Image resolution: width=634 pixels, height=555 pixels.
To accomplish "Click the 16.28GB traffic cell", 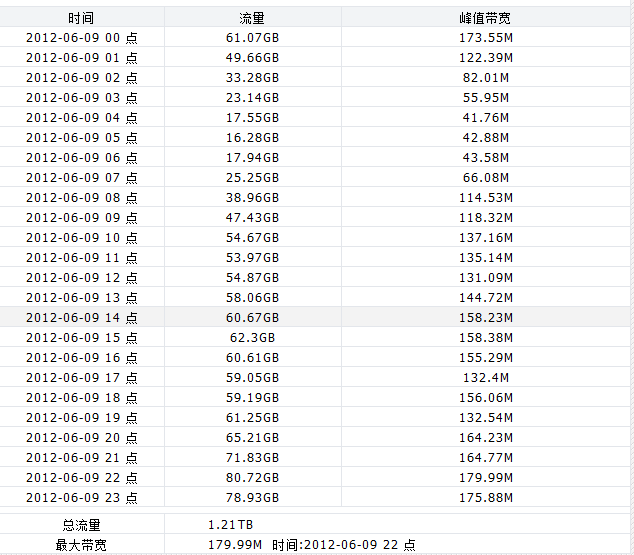I will point(252,137).
